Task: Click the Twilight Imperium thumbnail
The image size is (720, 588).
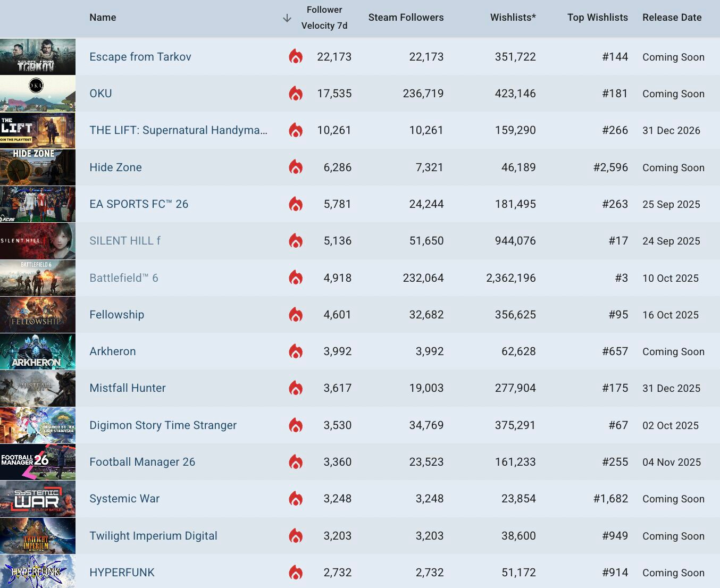Action: (38, 536)
